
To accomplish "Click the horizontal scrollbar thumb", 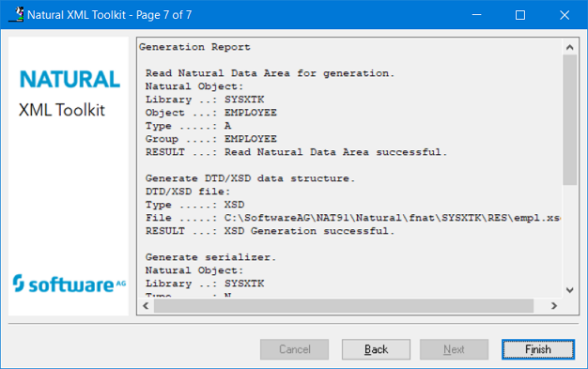I will [344, 306].
